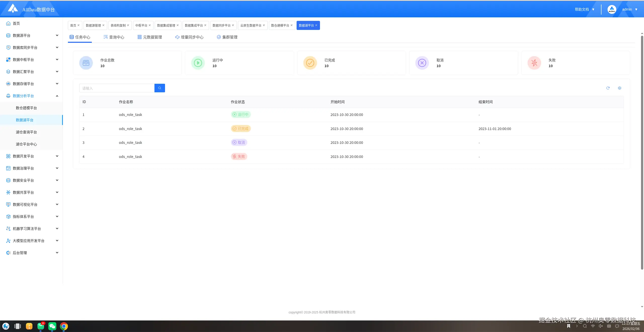Viewport: 644px width, 332px height.
Task: Click the orange 已完成 checkmark icon
Action: 310,63
